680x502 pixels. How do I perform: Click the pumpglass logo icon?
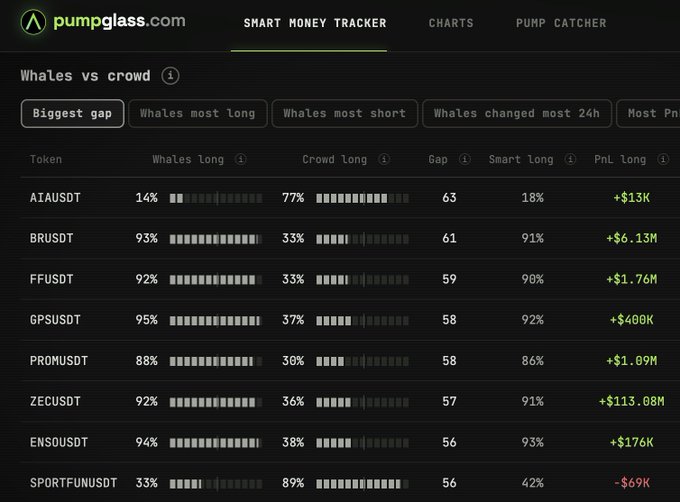[33, 22]
